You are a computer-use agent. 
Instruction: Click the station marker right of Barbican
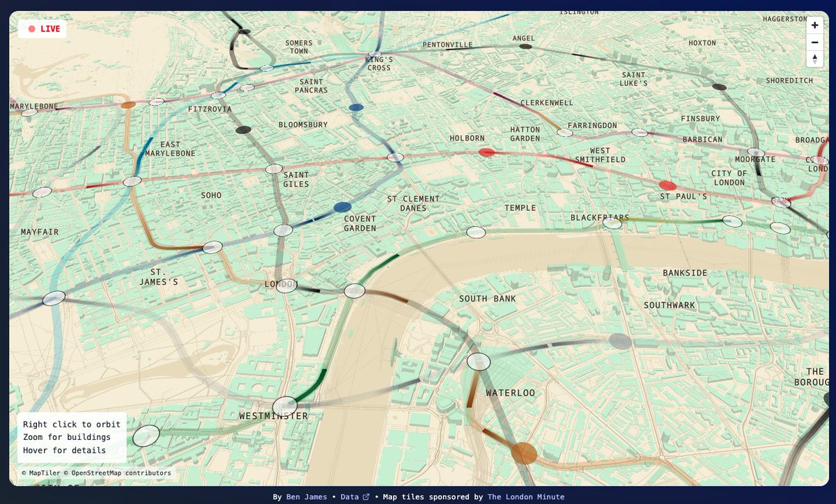(756, 152)
